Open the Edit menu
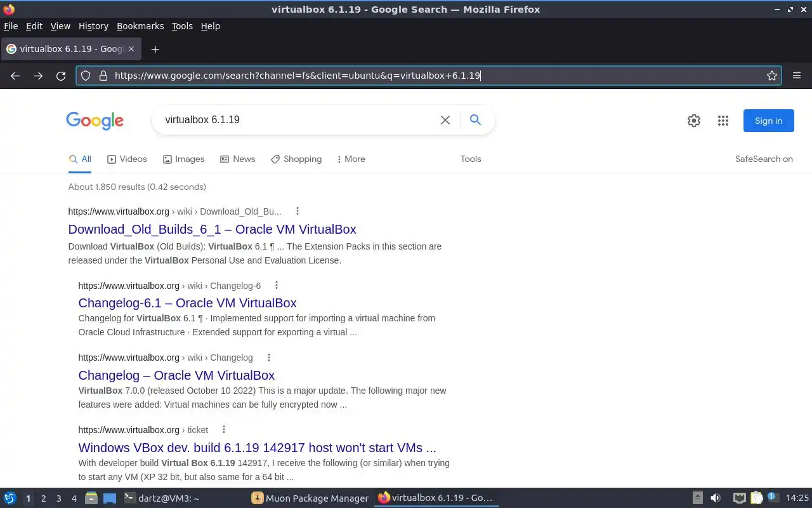 pos(34,26)
